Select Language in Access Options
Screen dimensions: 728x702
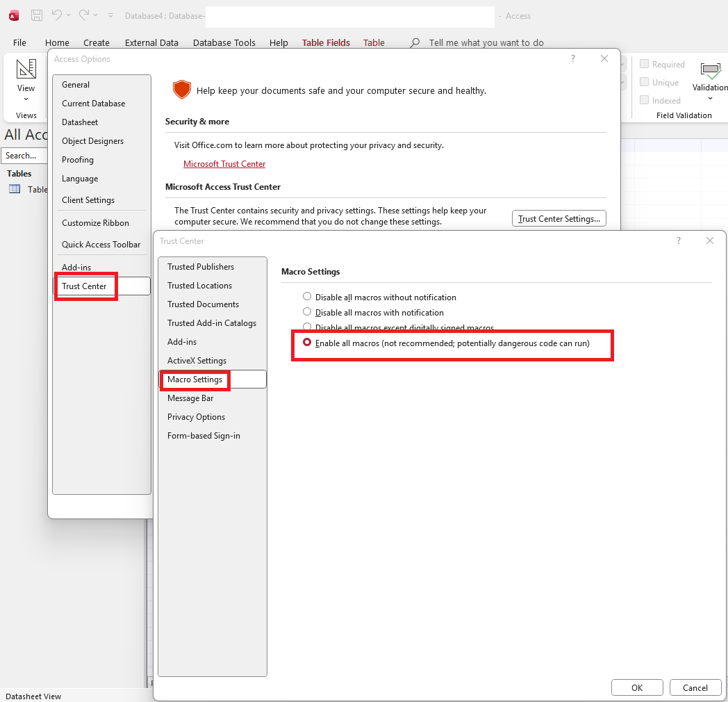[x=101, y=179]
